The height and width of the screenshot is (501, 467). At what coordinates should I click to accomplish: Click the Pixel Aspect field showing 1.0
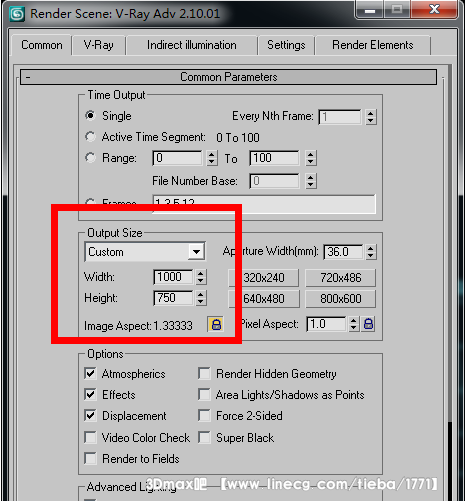[x=326, y=324]
